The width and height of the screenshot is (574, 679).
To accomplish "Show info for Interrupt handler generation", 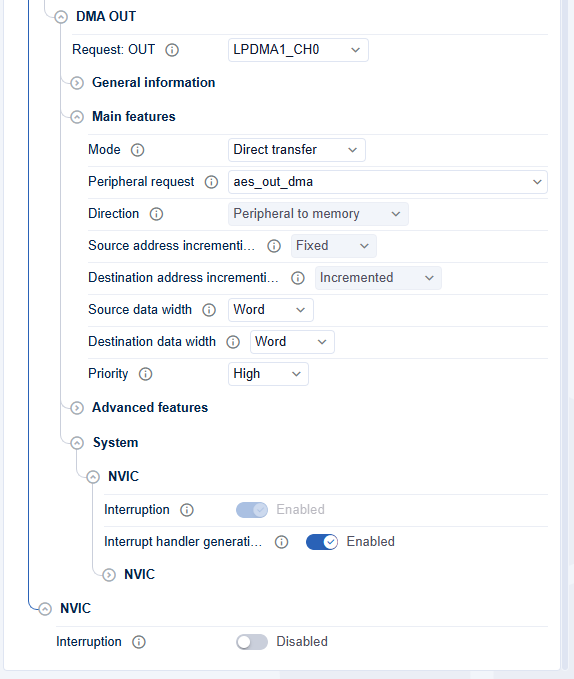I will [281, 542].
